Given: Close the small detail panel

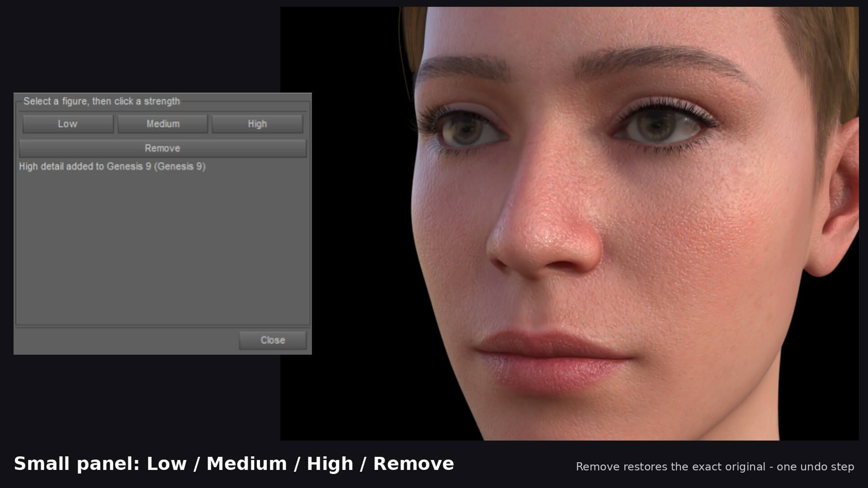Looking at the screenshot, I should (x=273, y=340).
